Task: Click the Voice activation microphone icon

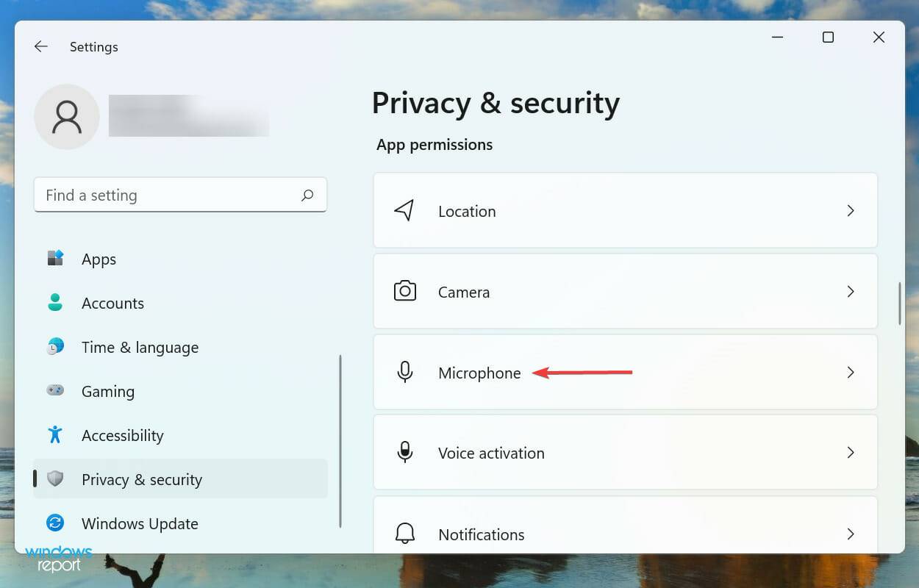Action: (x=404, y=453)
